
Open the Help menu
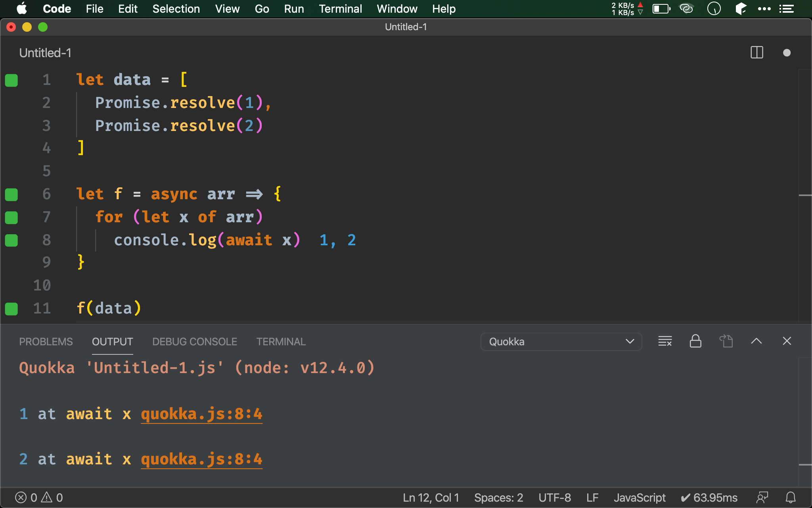pyautogui.click(x=444, y=9)
